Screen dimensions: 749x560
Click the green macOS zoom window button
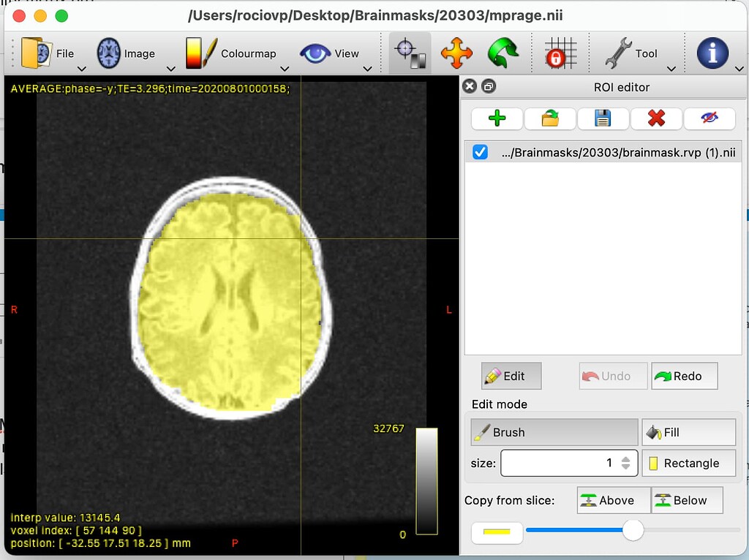point(61,16)
